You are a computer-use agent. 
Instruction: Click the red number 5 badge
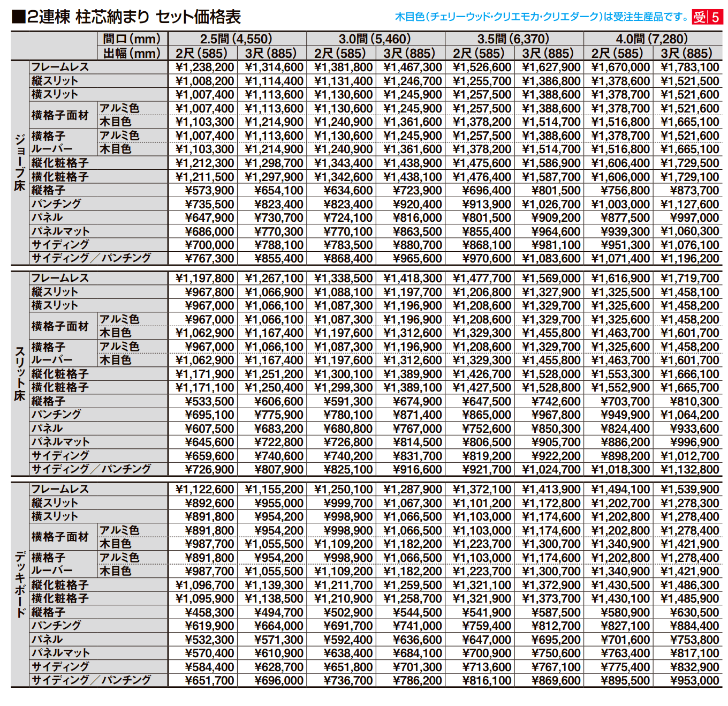715,17
